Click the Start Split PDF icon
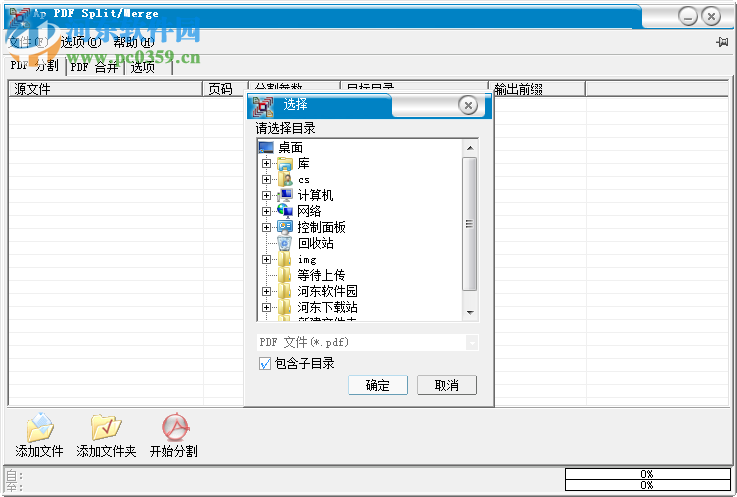The width and height of the screenshot is (737, 497). (x=175, y=427)
